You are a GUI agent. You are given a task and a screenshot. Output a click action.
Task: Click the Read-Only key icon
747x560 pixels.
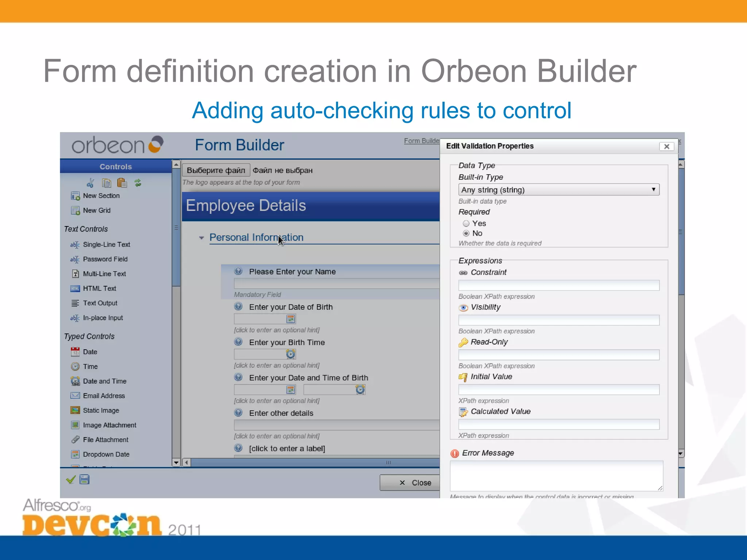(x=463, y=342)
